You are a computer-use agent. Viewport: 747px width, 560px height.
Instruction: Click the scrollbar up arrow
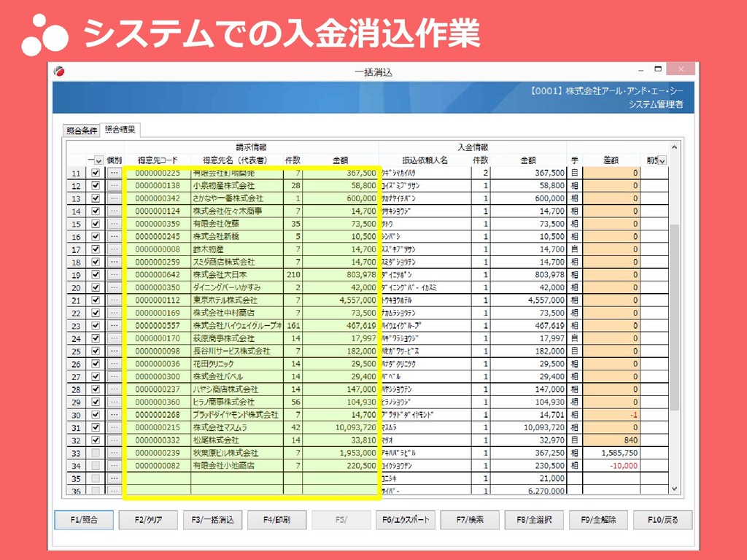674,147
